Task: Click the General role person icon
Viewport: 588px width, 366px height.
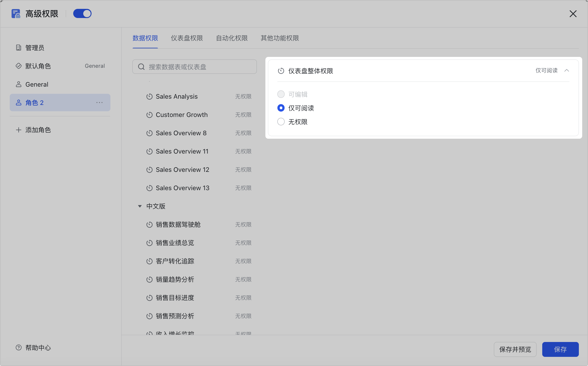Action: (x=19, y=84)
